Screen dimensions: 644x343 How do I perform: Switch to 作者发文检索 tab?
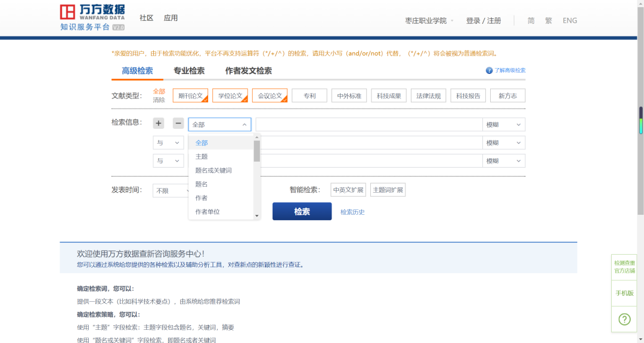pyautogui.click(x=249, y=70)
